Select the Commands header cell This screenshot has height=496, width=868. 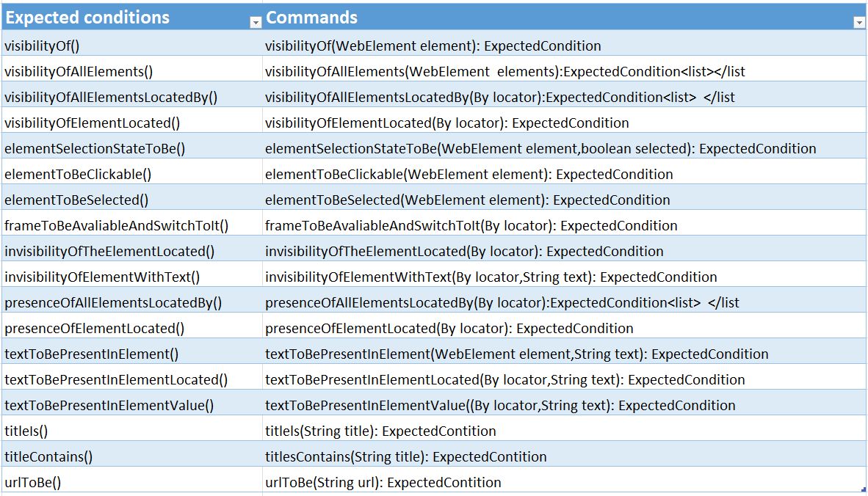(x=564, y=17)
